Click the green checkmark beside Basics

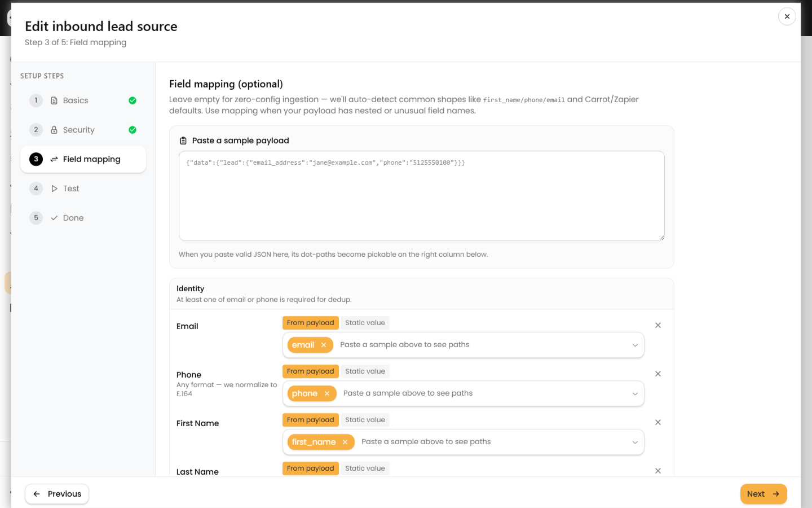tap(133, 100)
